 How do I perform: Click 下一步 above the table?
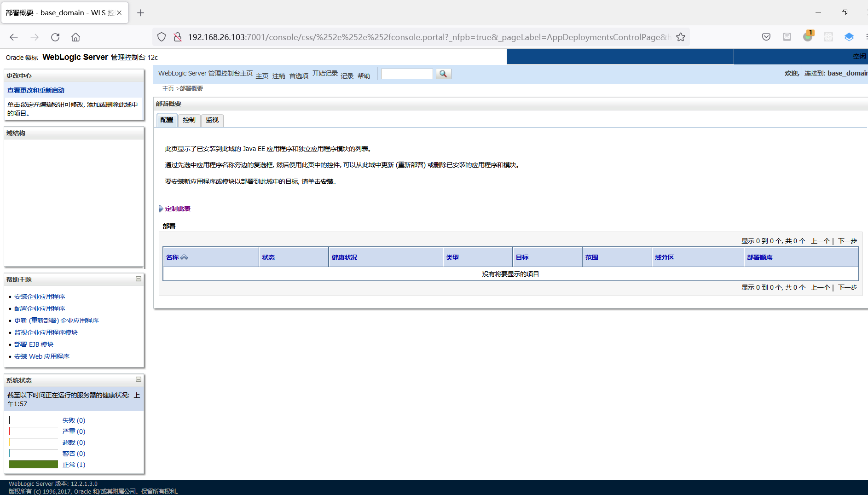847,241
